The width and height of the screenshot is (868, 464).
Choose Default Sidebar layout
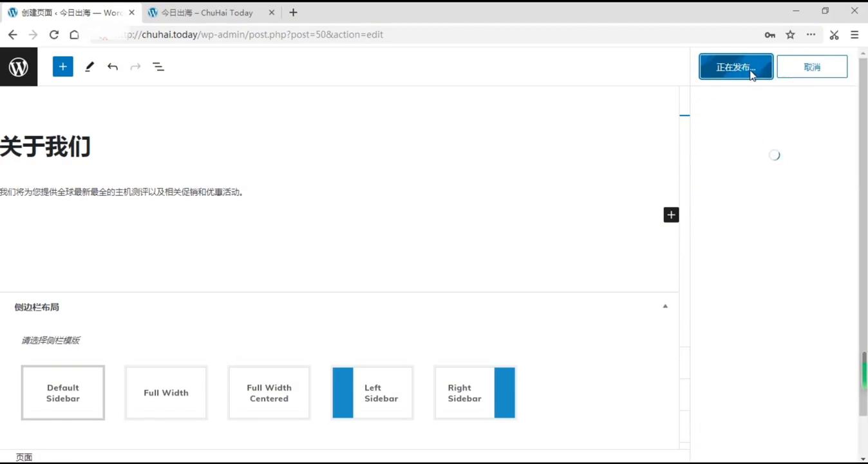coord(63,393)
